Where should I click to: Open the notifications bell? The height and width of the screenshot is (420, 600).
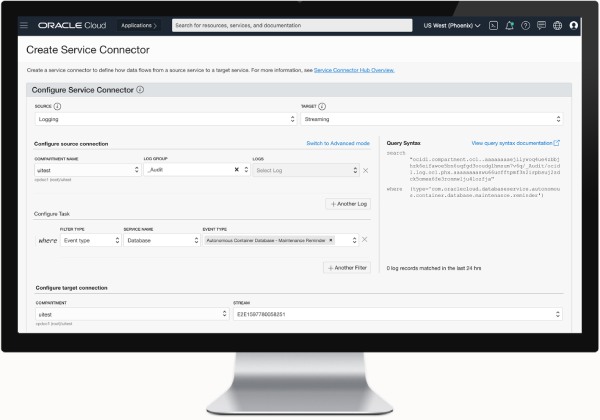509,26
